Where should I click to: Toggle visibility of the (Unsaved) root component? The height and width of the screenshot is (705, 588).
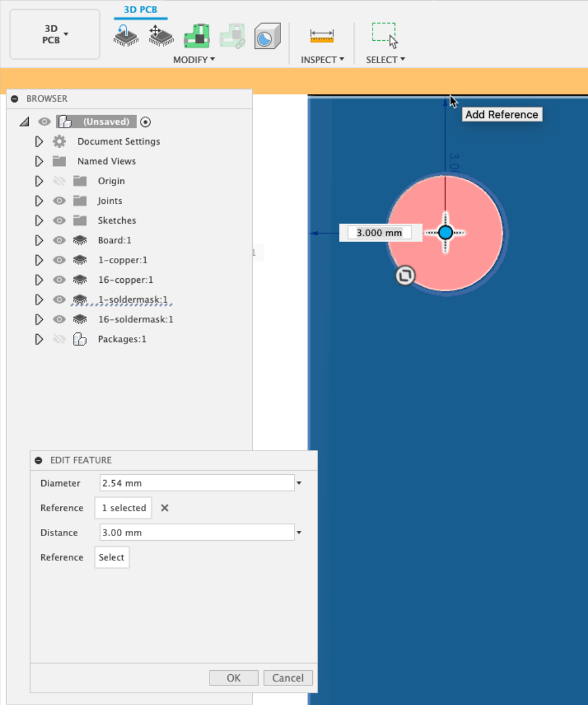(x=44, y=122)
